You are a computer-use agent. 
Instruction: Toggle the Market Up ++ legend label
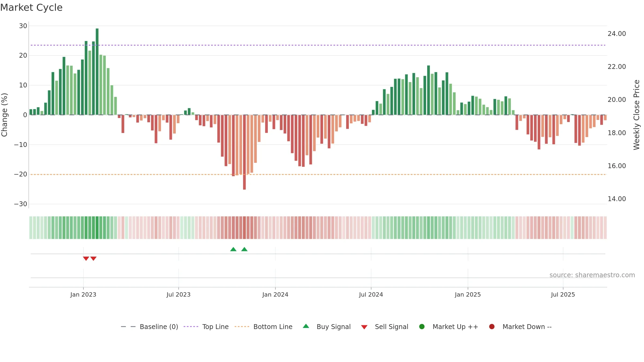(455, 327)
